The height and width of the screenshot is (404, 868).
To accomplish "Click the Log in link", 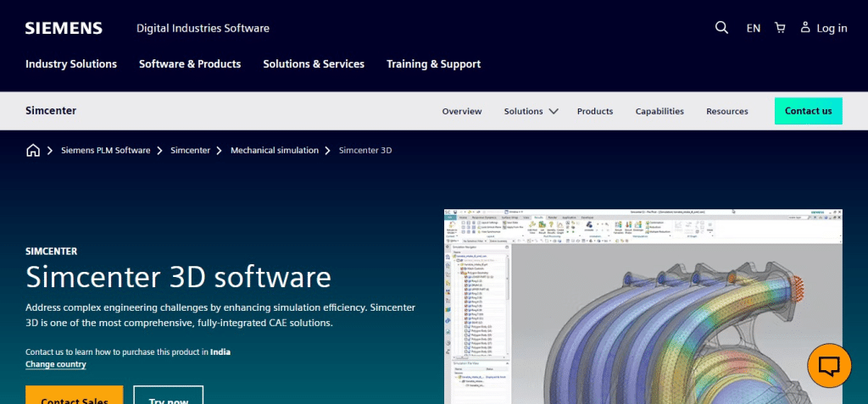I will (x=832, y=28).
